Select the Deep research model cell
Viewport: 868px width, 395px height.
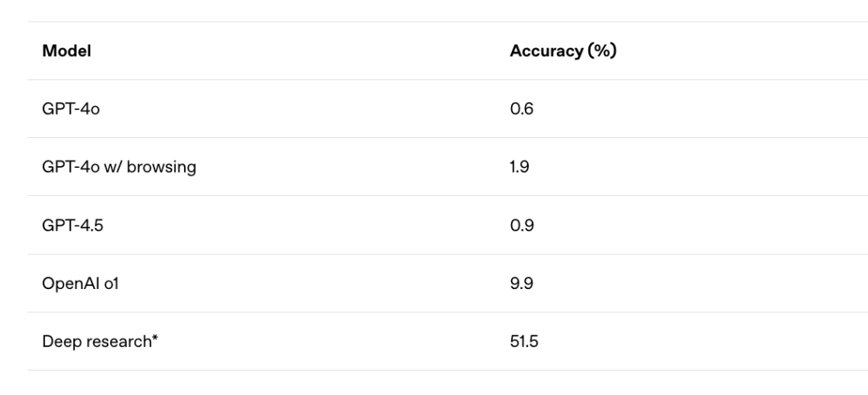click(100, 342)
